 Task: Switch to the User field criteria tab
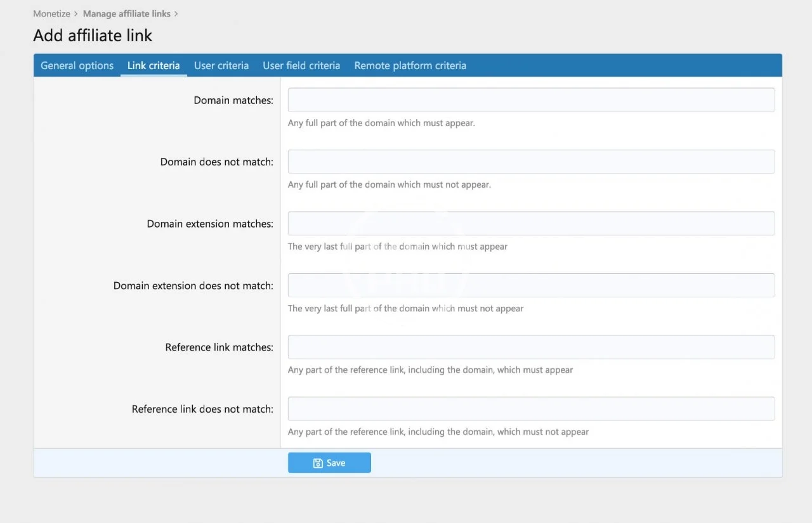coord(301,65)
